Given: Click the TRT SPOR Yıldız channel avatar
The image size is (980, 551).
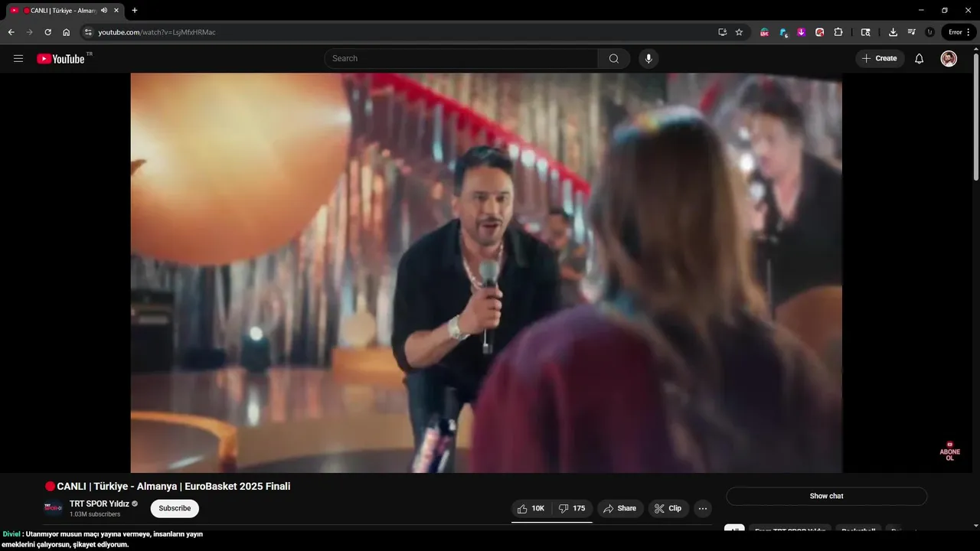Looking at the screenshot, I should pyautogui.click(x=54, y=508).
